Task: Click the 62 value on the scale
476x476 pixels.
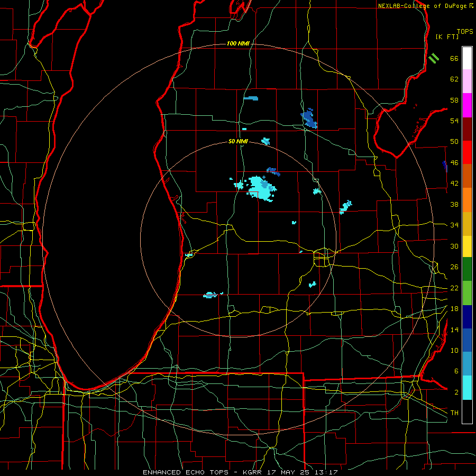Action: point(454,79)
